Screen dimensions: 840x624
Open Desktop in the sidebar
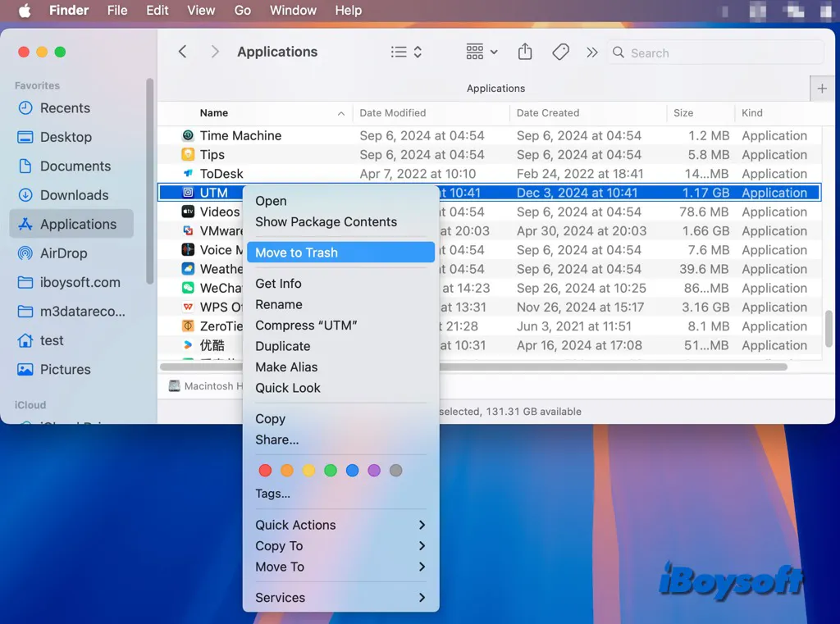[71, 137]
